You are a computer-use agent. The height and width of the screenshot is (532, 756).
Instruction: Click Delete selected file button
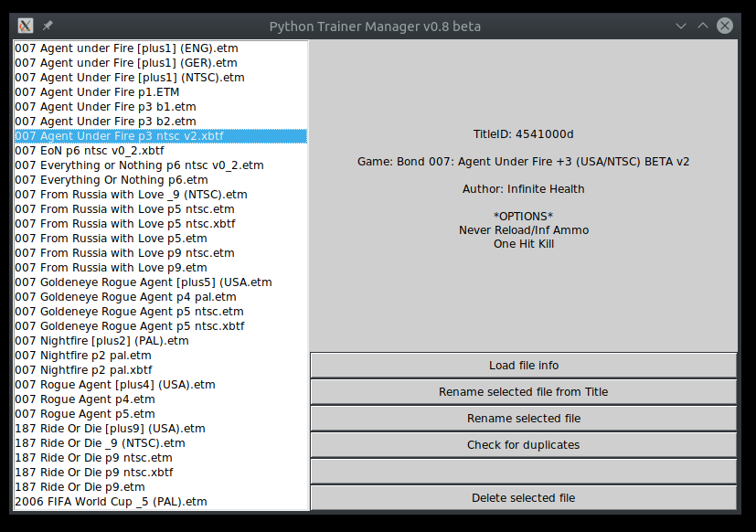click(x=524, y=498)
